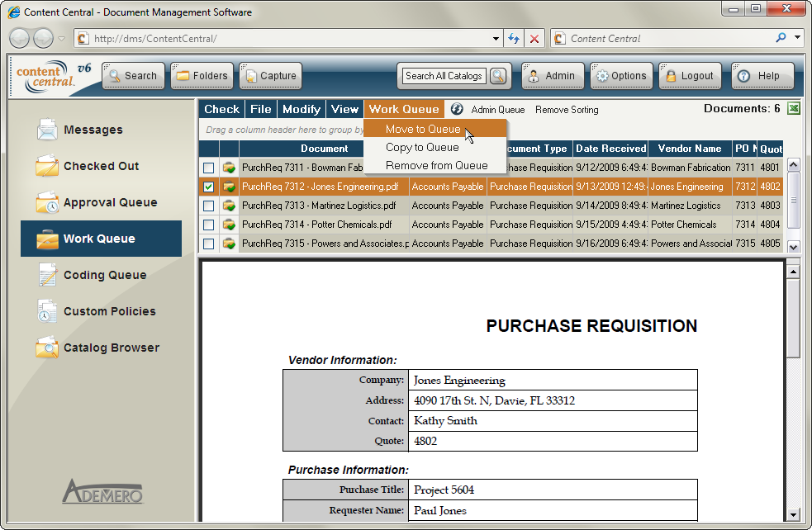Click the Internet Explorer icon in the title bar

(x=14, y=12)
